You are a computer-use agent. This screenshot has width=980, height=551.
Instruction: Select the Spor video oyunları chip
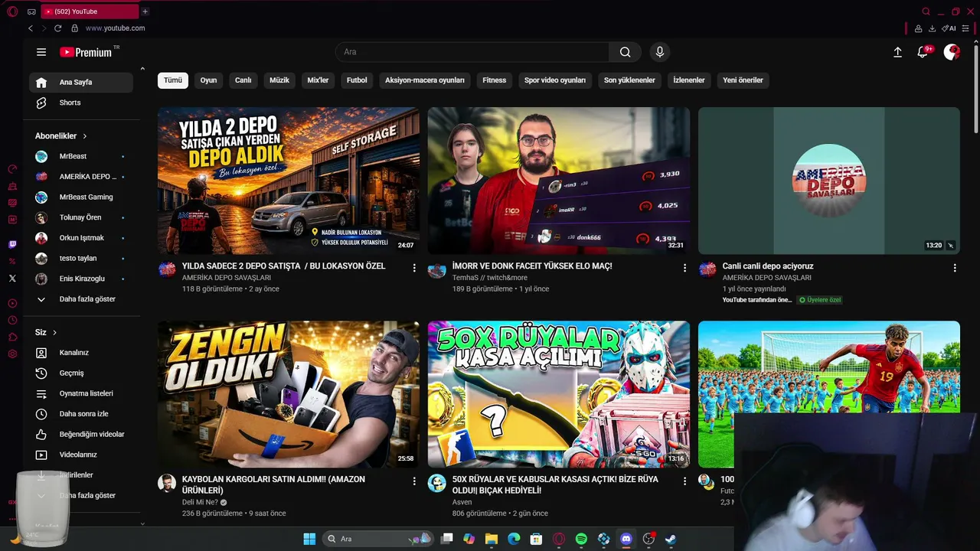click(x=555, y=80)
